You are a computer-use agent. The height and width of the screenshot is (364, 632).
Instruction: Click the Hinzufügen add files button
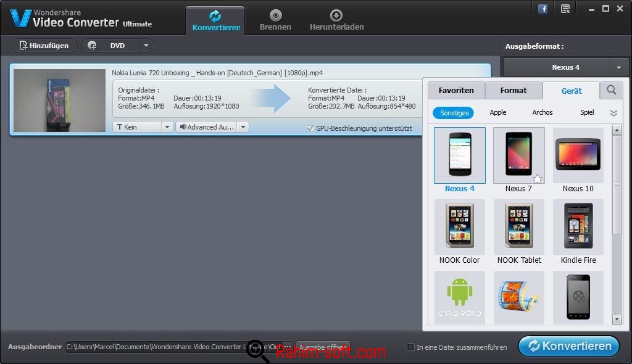[44, 46]
